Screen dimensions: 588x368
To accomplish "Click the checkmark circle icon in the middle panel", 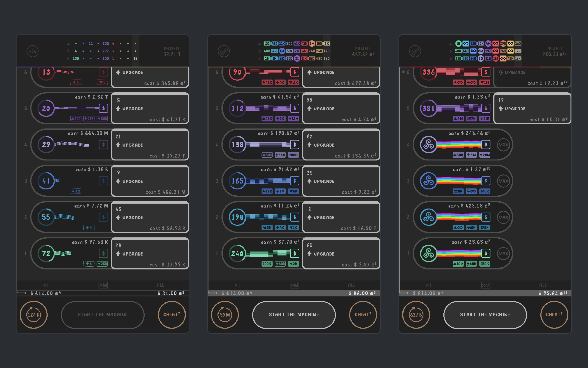I will (x=224, y=51).
